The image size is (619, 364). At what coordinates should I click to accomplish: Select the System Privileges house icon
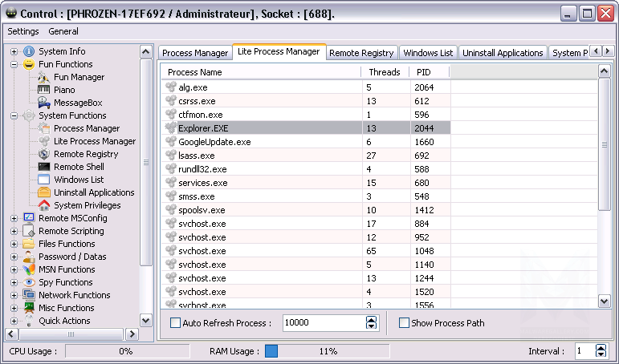click(44, 205)
